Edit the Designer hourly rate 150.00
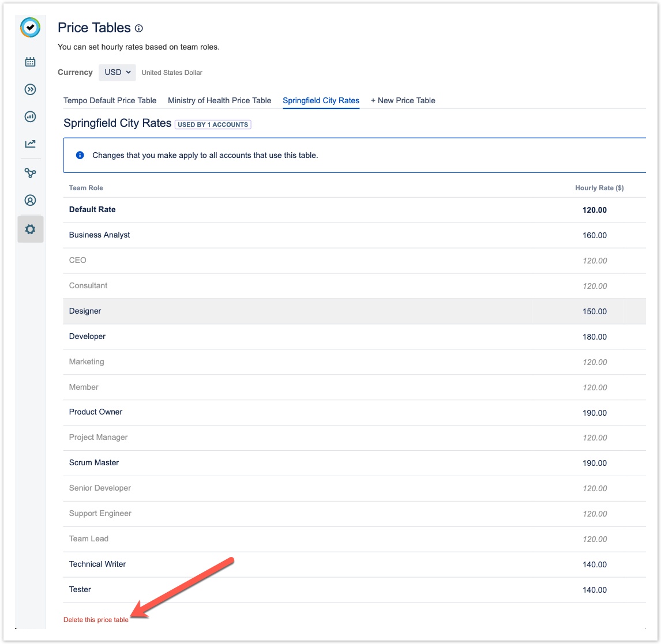The height and width of the screenshot is (644, 661). click(594, 311)
